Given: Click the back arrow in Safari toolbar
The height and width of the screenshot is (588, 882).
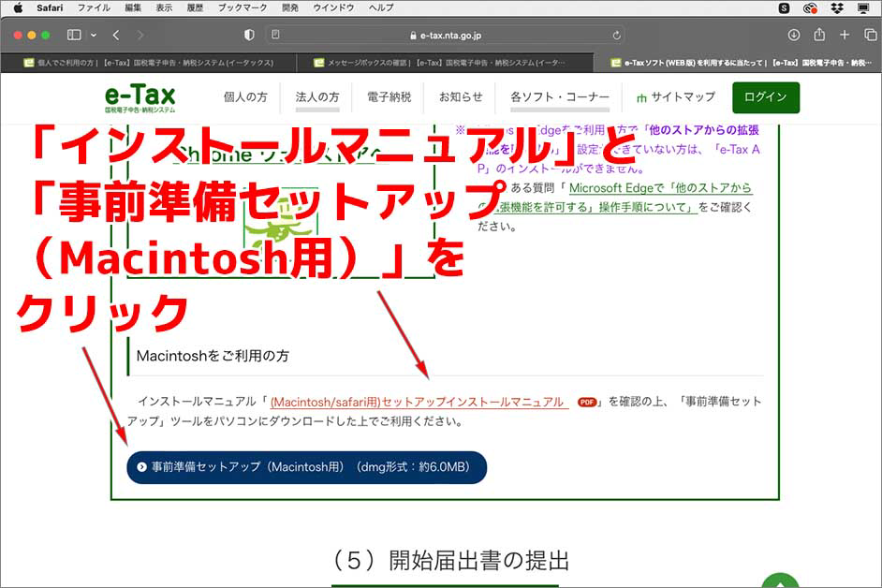Looking at the screenshot, I should [114, 36].
